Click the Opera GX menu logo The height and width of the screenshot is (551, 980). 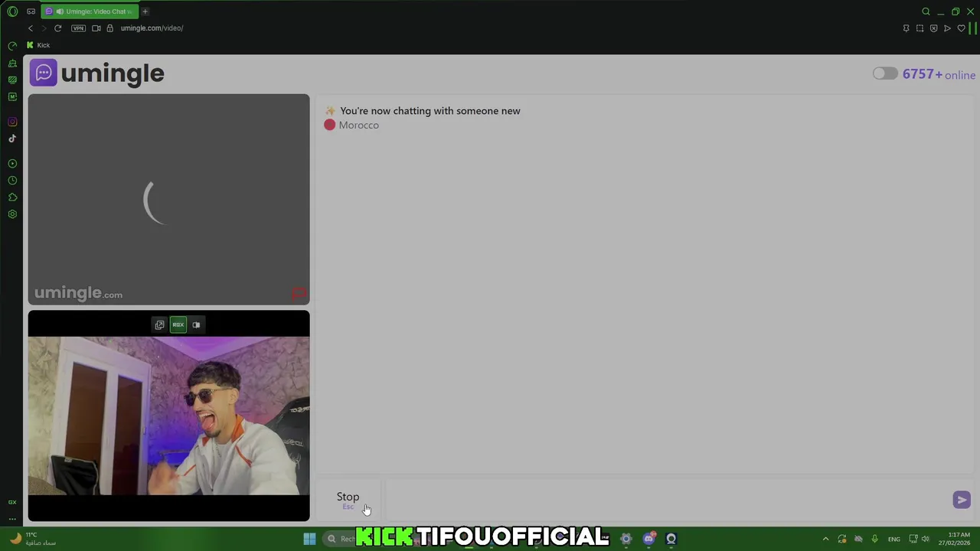[12, 11]
